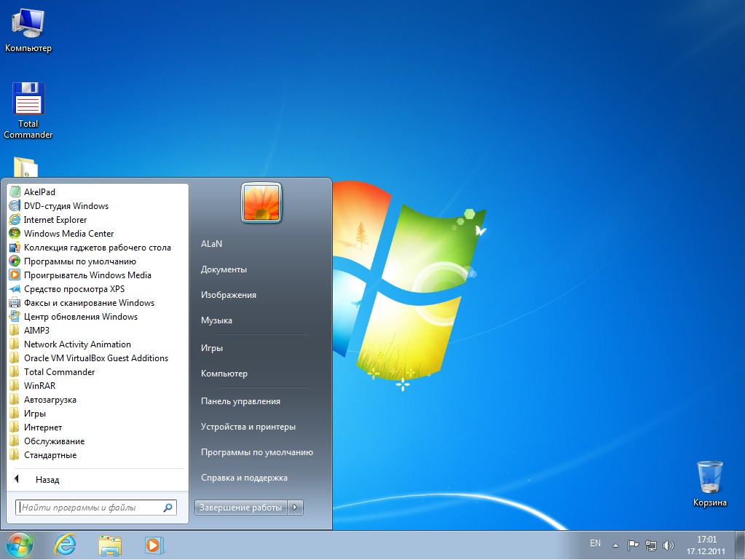
Task: Click the Internet Explorer icon in programs list
Action: (x=15, y=219)
